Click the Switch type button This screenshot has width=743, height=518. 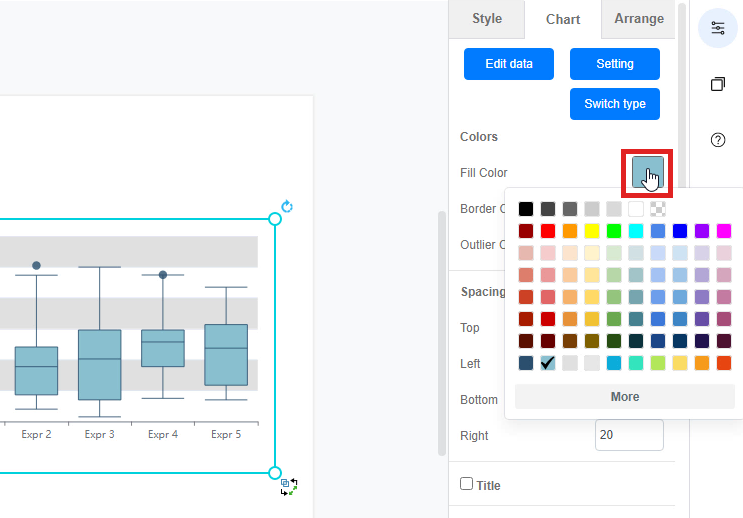(x=615, y=104)
